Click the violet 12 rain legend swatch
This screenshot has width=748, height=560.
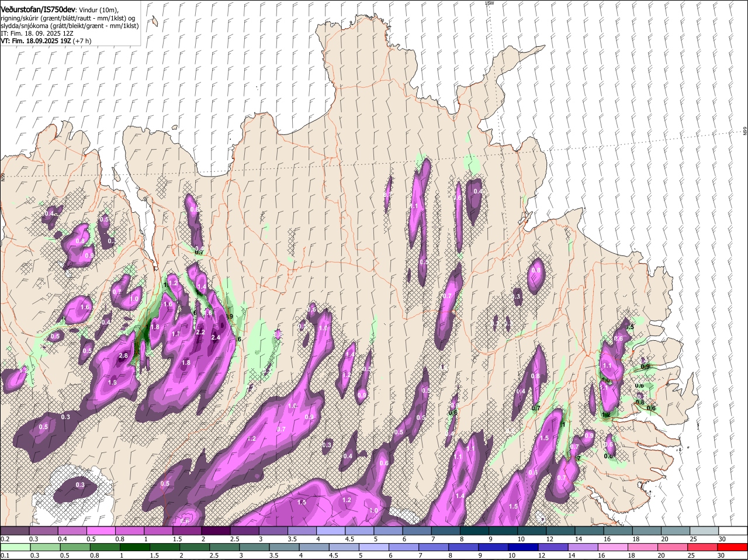pyautogui.click(x=554, y=547)
